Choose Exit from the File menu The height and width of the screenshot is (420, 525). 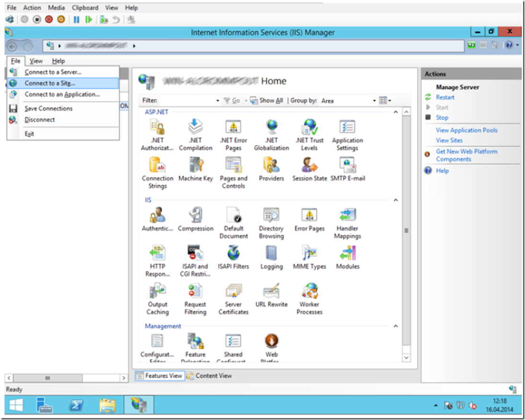coord(63,134)
